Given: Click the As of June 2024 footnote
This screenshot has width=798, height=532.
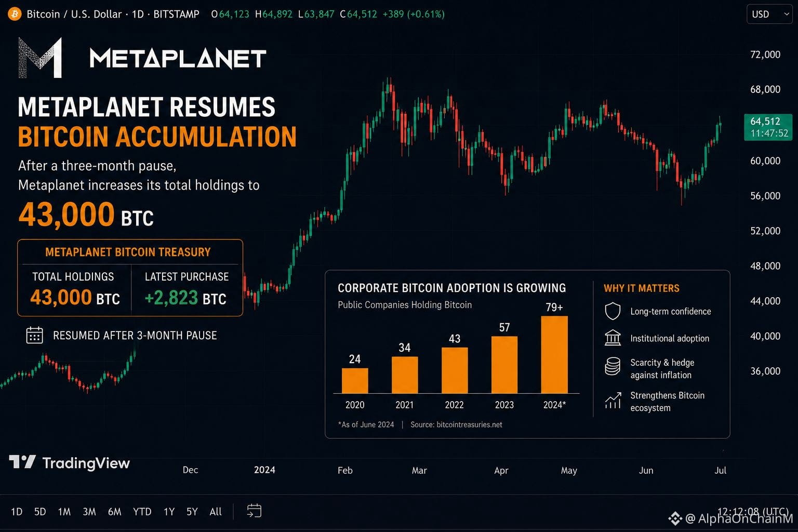Looking at the screenshot, I should 366,424.
